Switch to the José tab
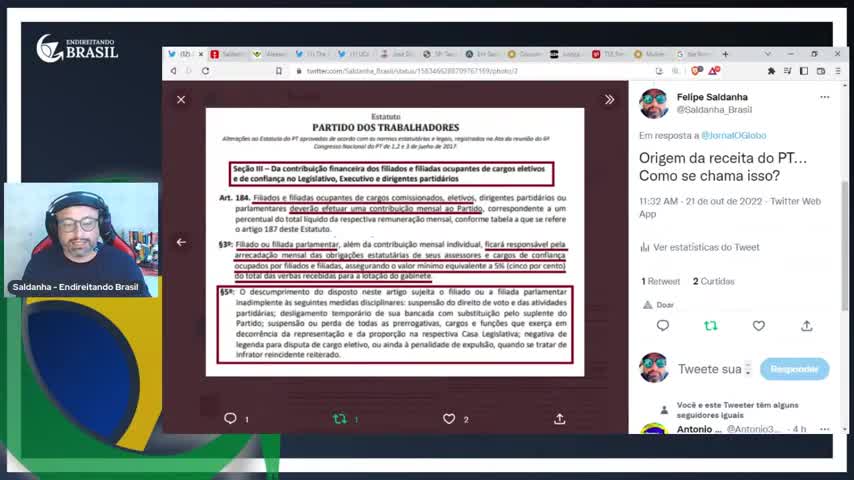854x480 pixels. point(396,54)
